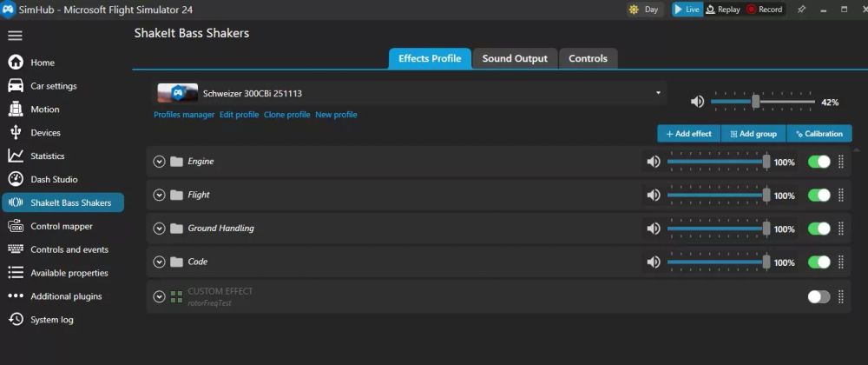Click the Additional plugins dots icon
The width and height of the screenshot is (868, 365).
pyautogui.click(x=16, y=295)
